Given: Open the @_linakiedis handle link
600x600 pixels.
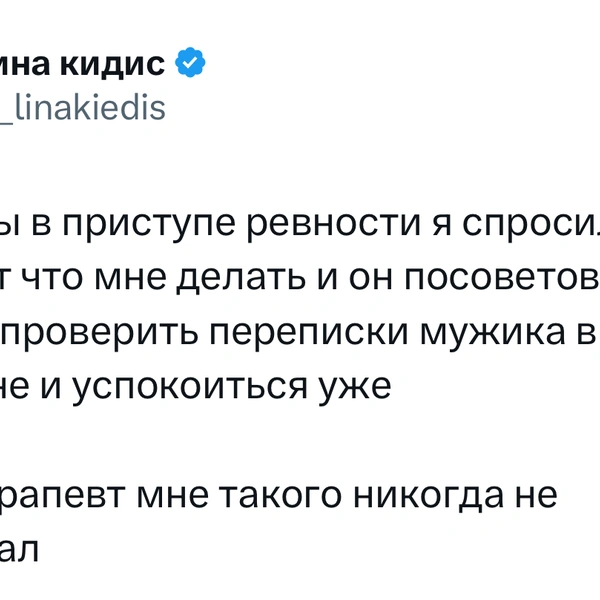Looking at the screenshot, I should pos(83,108).
